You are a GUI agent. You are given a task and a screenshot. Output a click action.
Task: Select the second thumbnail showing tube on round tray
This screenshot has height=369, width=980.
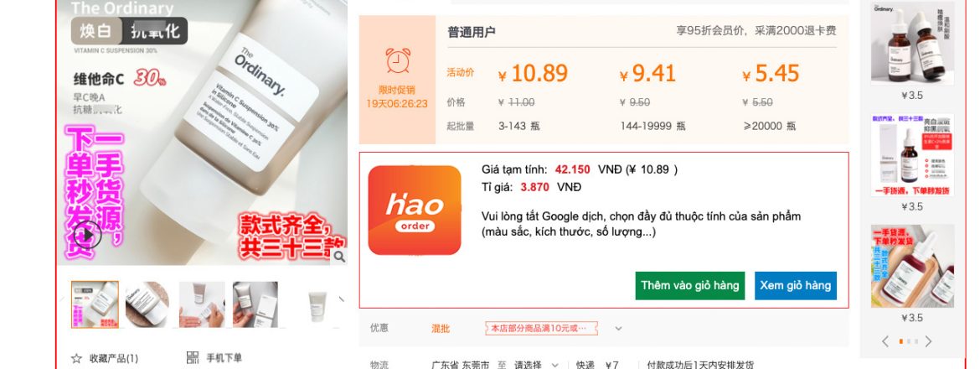[x=147, y=304]
